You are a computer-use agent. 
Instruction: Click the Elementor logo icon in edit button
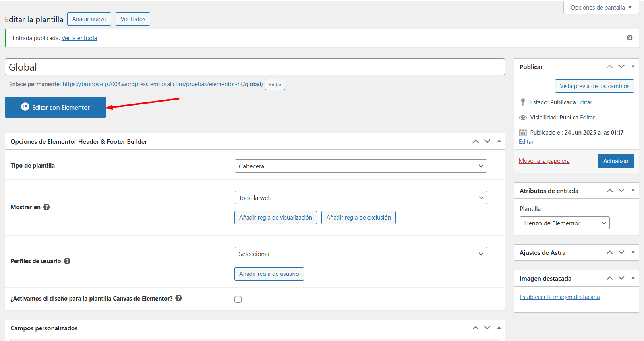25,107
